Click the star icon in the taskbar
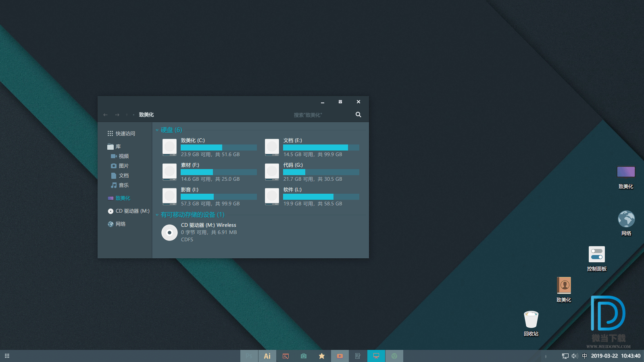Viewport: 644px width, 362px height. (x=322, y=356)
